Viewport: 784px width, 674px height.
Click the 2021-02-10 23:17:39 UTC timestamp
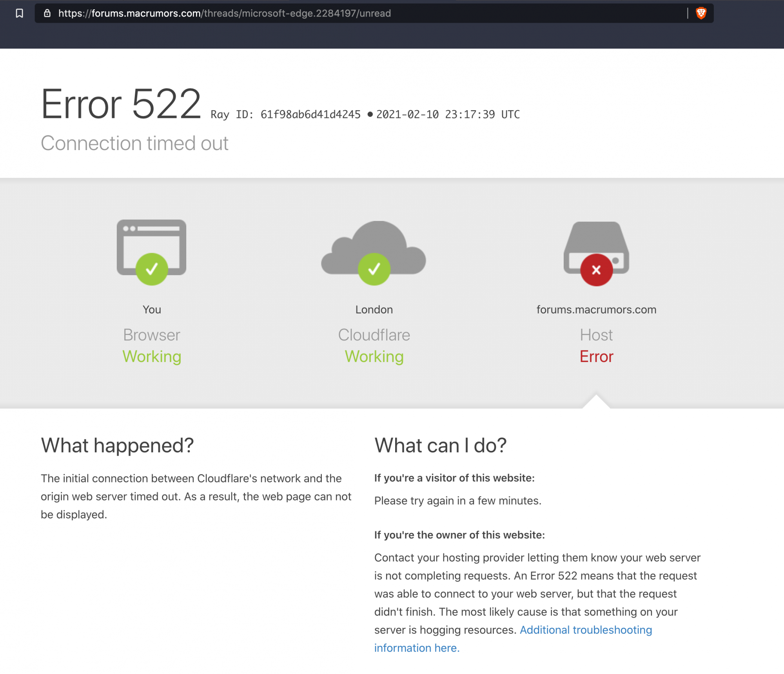(448, 114)
